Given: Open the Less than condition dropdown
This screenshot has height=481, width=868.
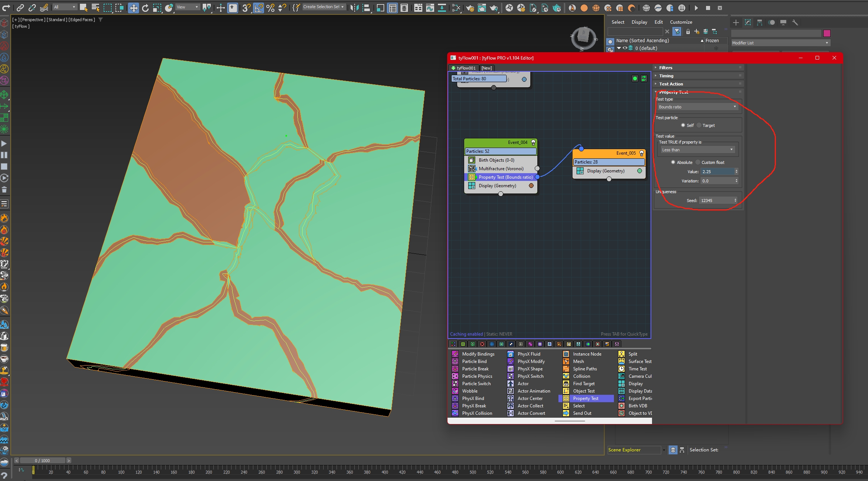Looking at the screenshot, I should (698, 150).
